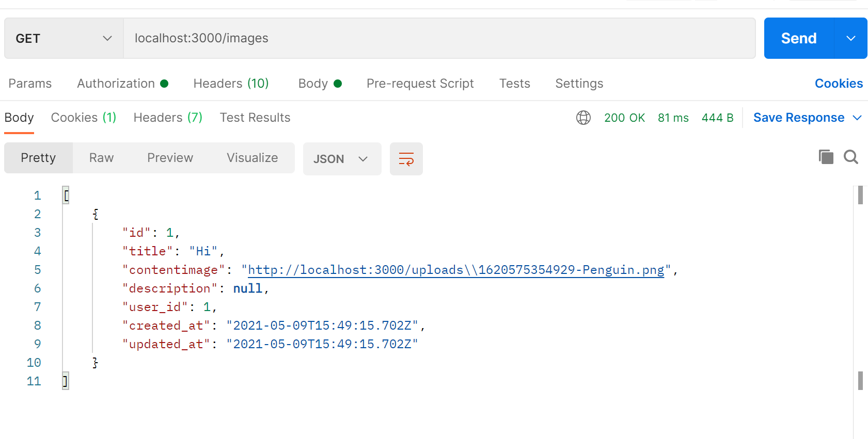The image size is (868, 439).
Task: Click the 81 ms response time
Action: point(673,118)
